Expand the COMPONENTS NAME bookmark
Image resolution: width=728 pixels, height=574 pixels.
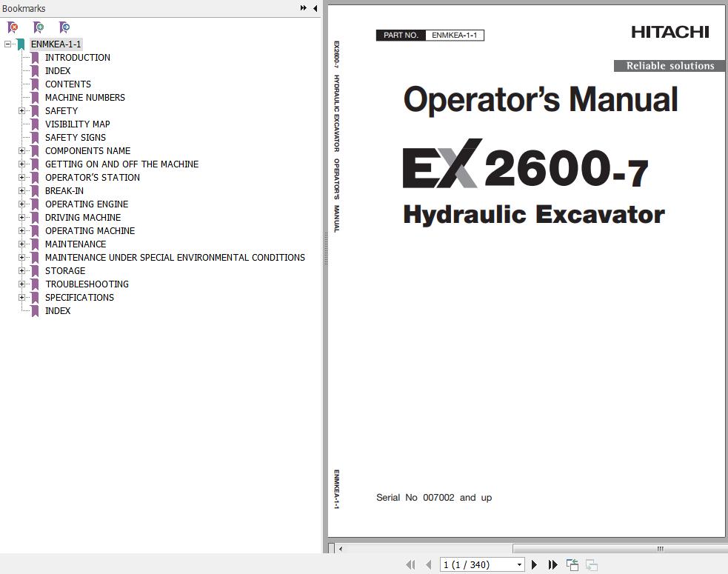pyautogui.click(x=21, y=151)
